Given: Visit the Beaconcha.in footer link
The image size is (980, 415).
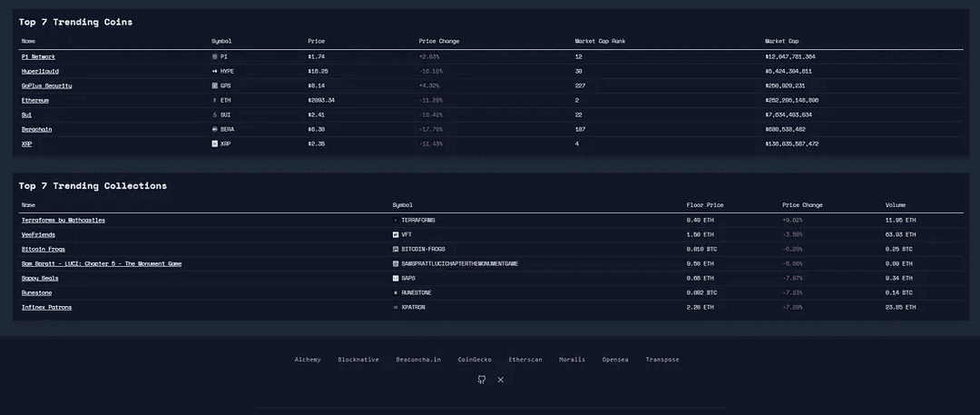Looking at the screenshot, I should click(418, 360).
